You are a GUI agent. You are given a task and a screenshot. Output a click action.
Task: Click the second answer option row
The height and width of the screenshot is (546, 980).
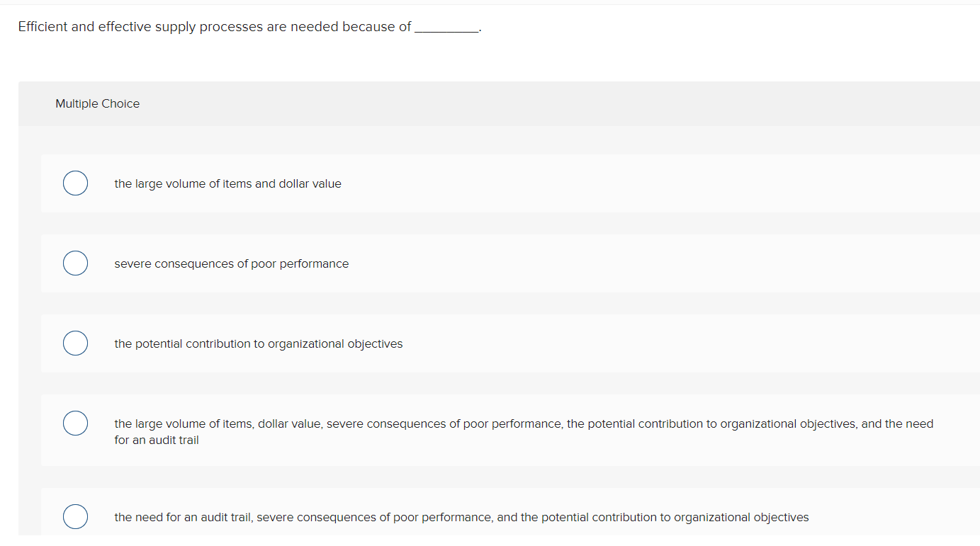496,263
